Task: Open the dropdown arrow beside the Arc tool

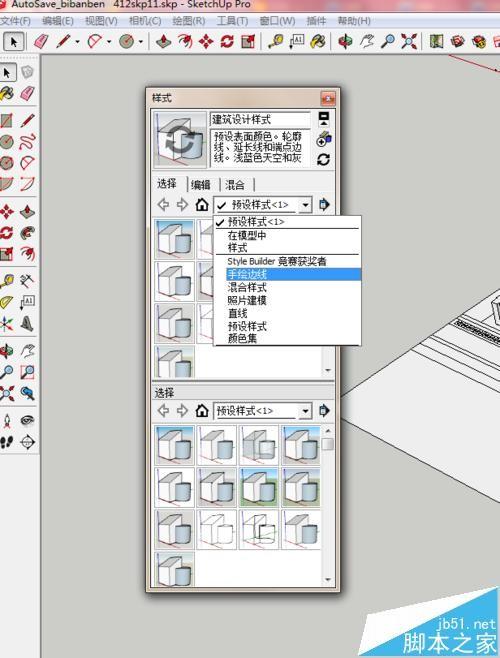Action: coord(109,42)
